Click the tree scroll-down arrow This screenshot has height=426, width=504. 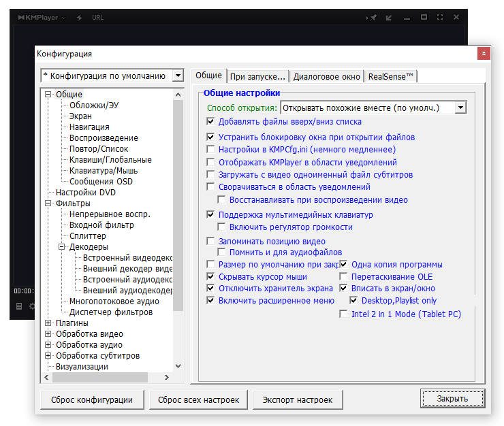(178, 366)
